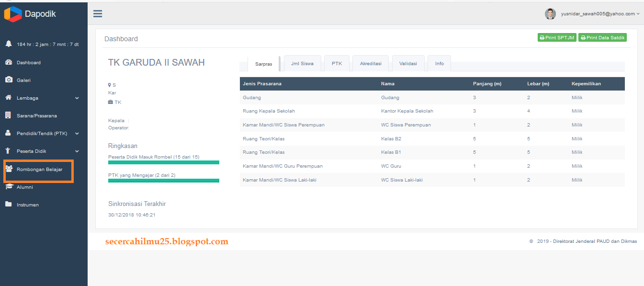
Task: Expand the Lembaga submenu chevron
Action: point(77,98)
